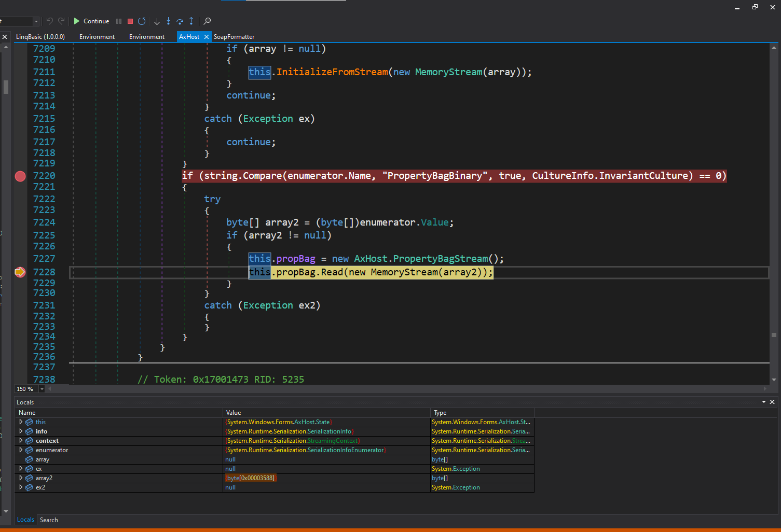Screen dimensions: 781x532
Task: Click the Step Out icon
Action: point(191,21)
